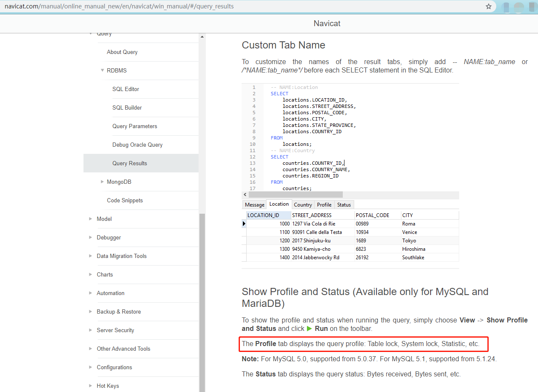Screen dimensions: 538x392
Task: Open Query Parameters page
Action: tap(134, 126)
